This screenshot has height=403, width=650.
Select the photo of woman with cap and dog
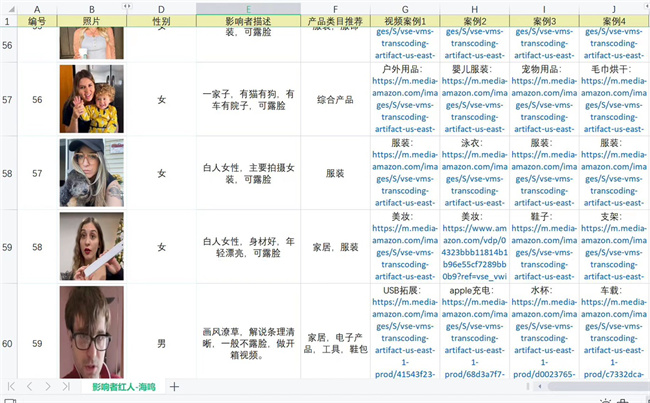(92, 172)
